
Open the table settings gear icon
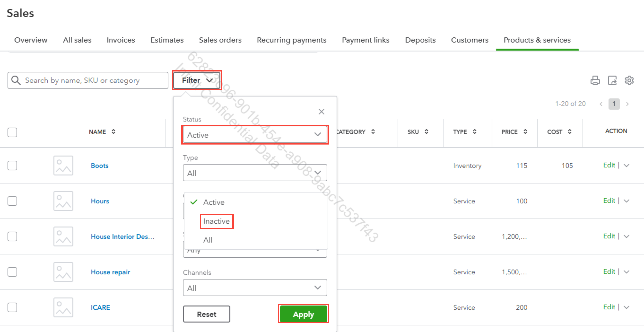629,80
